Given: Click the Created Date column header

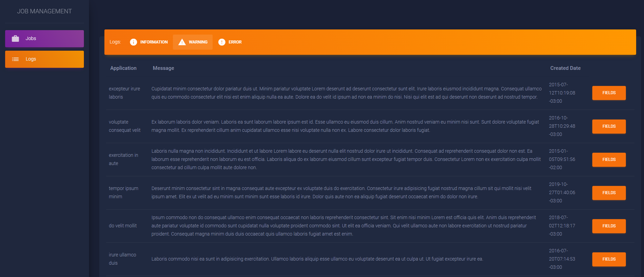Looking at the screenshot, I should (565, 68).
